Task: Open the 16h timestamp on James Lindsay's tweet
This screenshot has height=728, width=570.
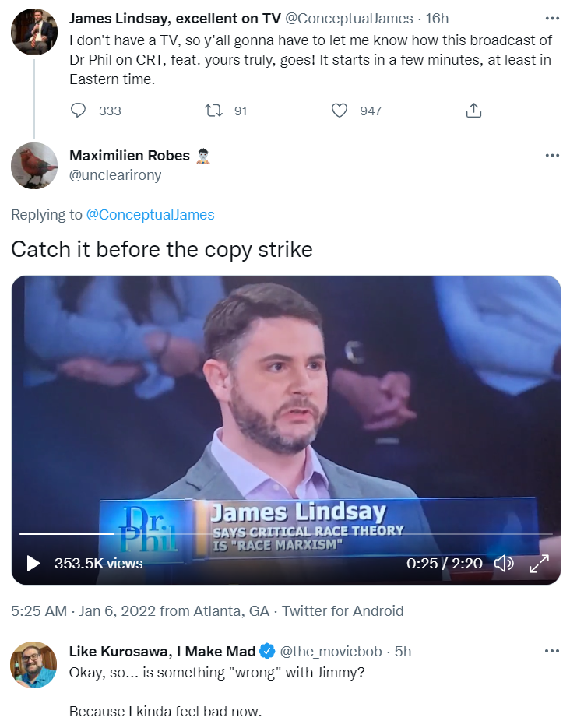Action: 438,19
